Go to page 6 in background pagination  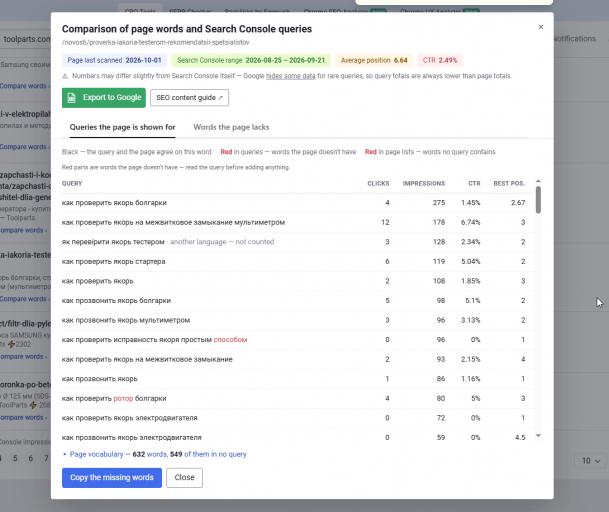coord(30,458)
